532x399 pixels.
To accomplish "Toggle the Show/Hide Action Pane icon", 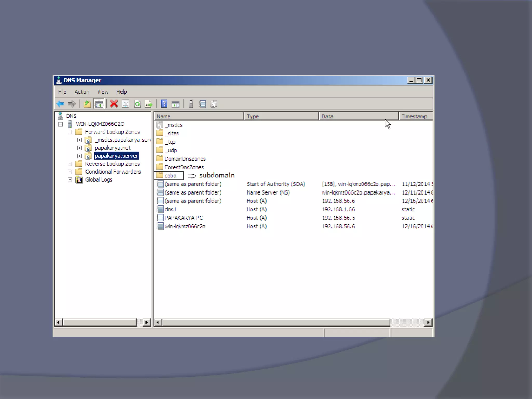I will [176, 104].
